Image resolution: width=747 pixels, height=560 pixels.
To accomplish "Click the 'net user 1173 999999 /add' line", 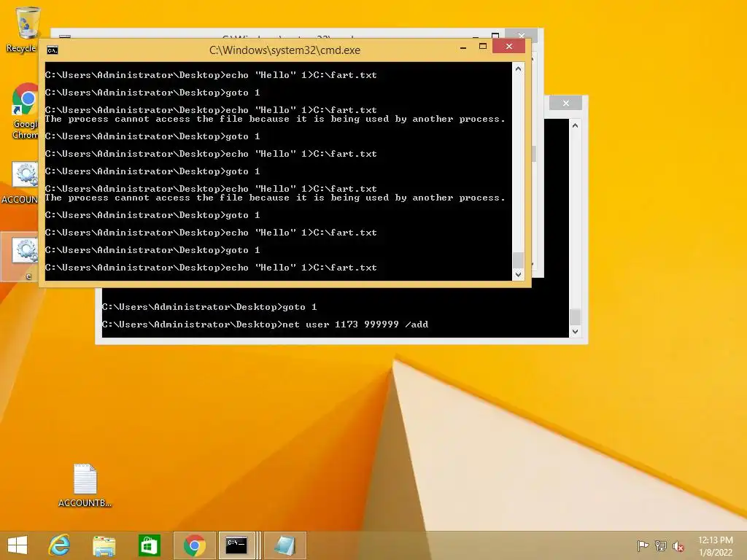I will click(x=265, y=324).
